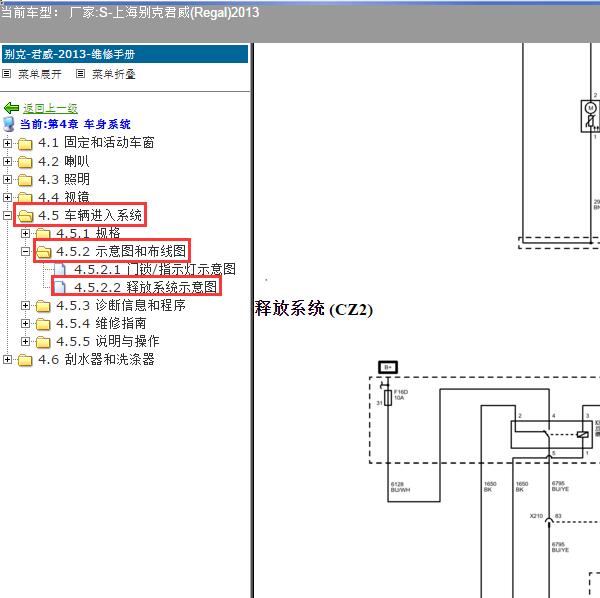Click the motor M symbol in upper diagram
Screen dimensions: 600x598
point(590,108)
